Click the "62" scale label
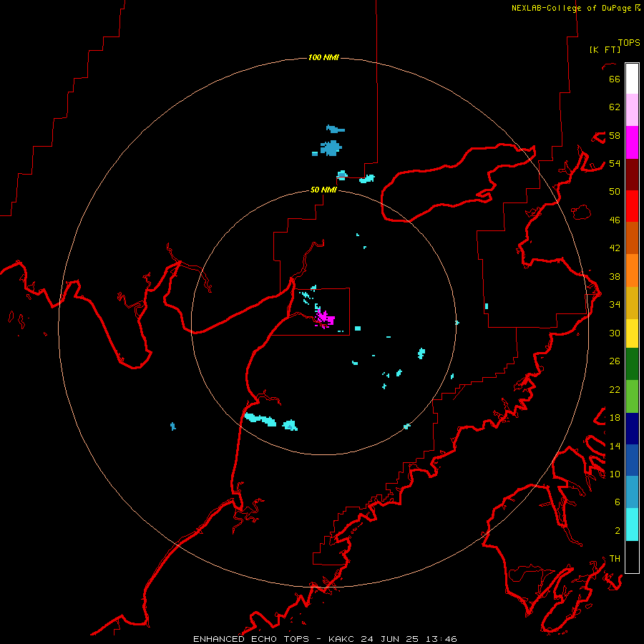644x644 pixels. coord(615,107)
